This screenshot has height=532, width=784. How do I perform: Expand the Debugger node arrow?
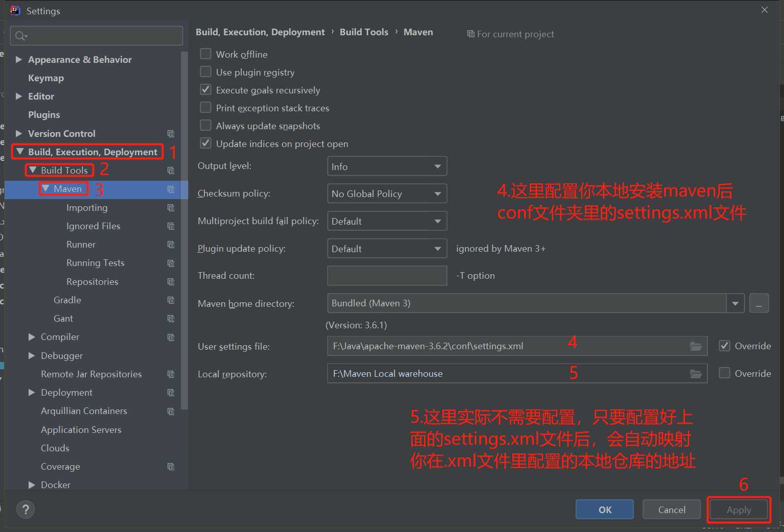(32, 355)
